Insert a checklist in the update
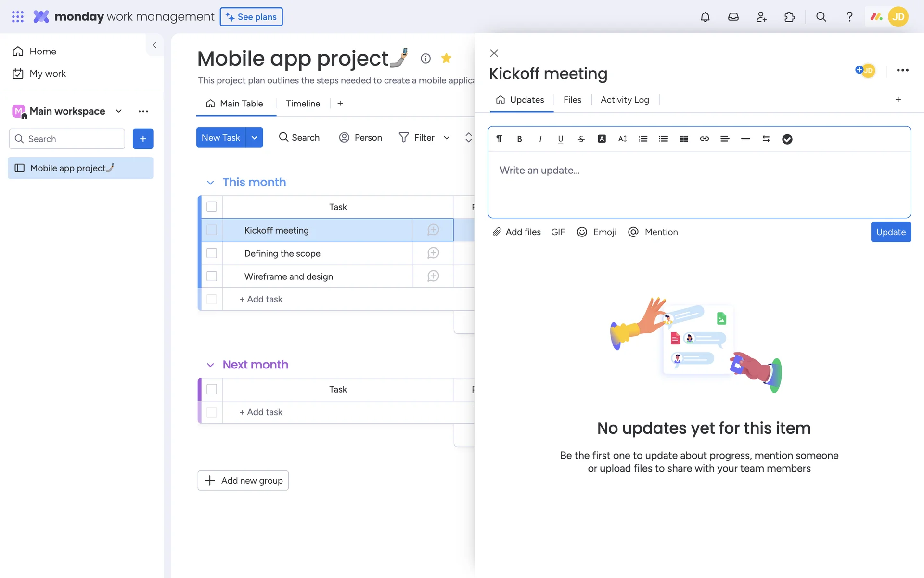 pos(787,139)
